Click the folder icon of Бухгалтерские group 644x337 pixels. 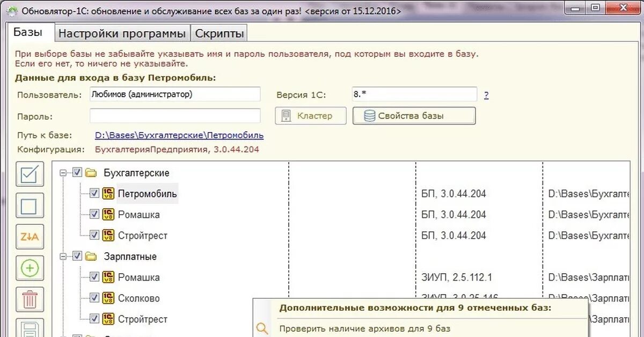91,173
